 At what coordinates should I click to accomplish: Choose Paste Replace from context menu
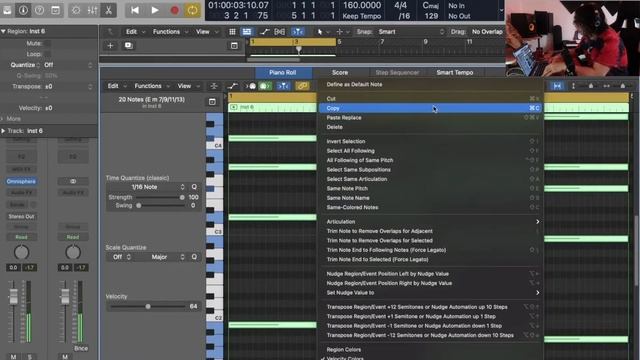(x=431, y=118)
